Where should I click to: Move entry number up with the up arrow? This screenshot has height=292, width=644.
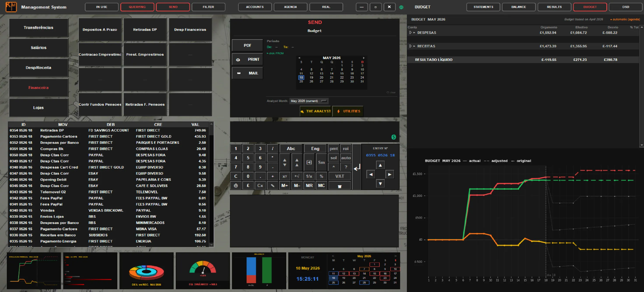[380, 165]
